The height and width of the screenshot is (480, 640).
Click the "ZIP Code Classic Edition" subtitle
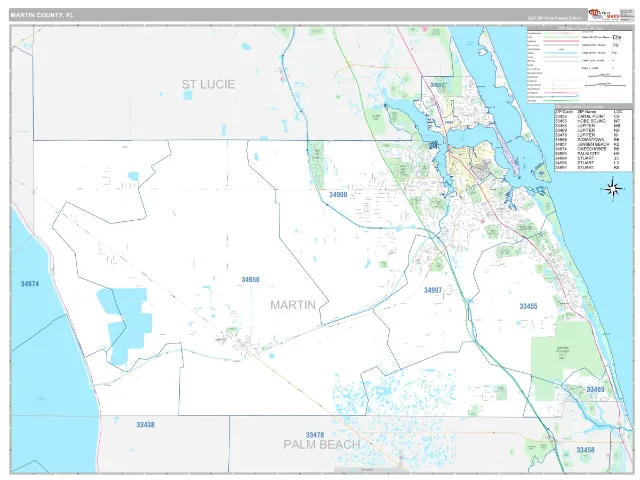pyautogui.click(x=555, y=18)
